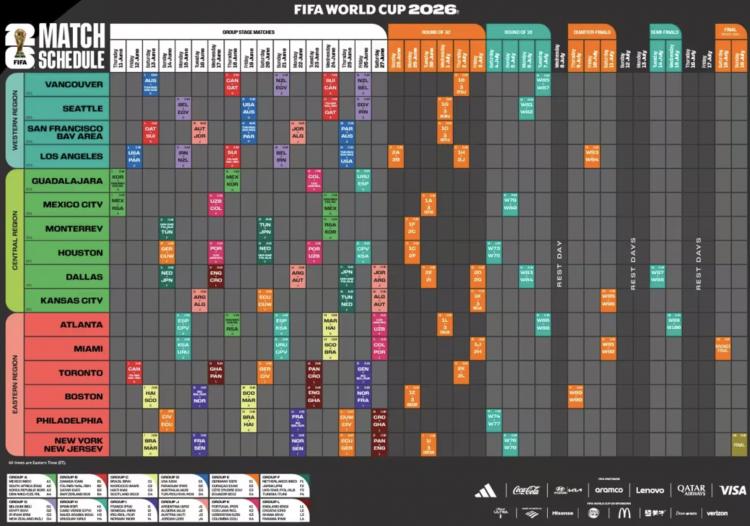Open the Quarter-Finals header section
The width and height of the screenshot is (750, 526).
[592, 32]
